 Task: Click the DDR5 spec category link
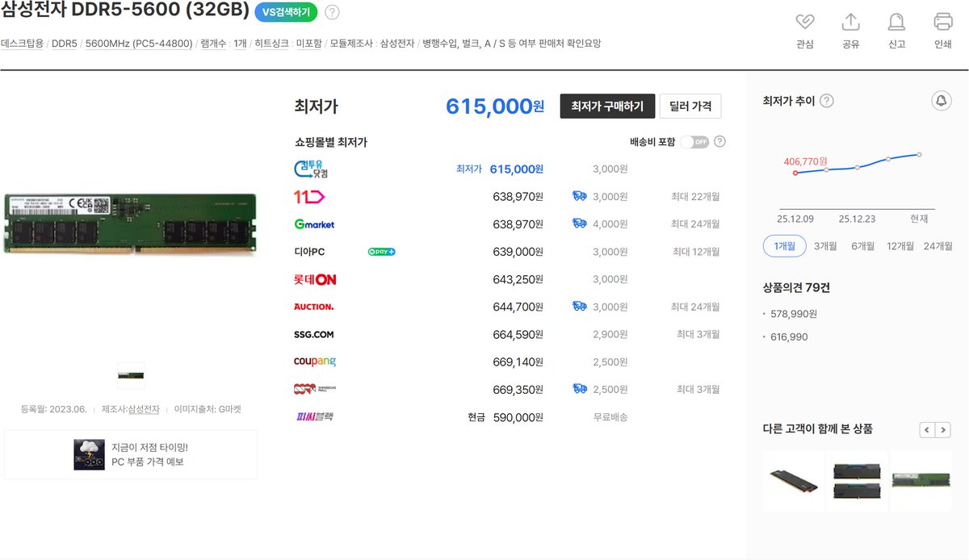(64, 44)
